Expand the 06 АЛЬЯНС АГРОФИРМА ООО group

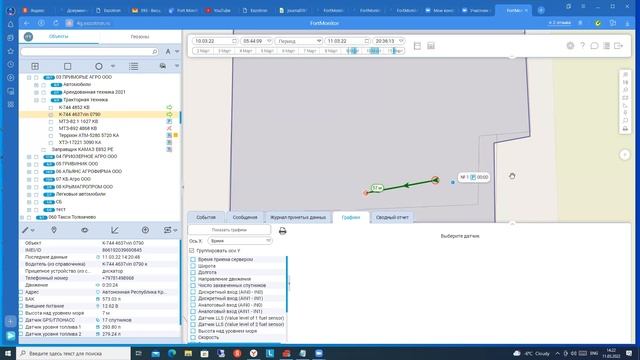[29, 172]
